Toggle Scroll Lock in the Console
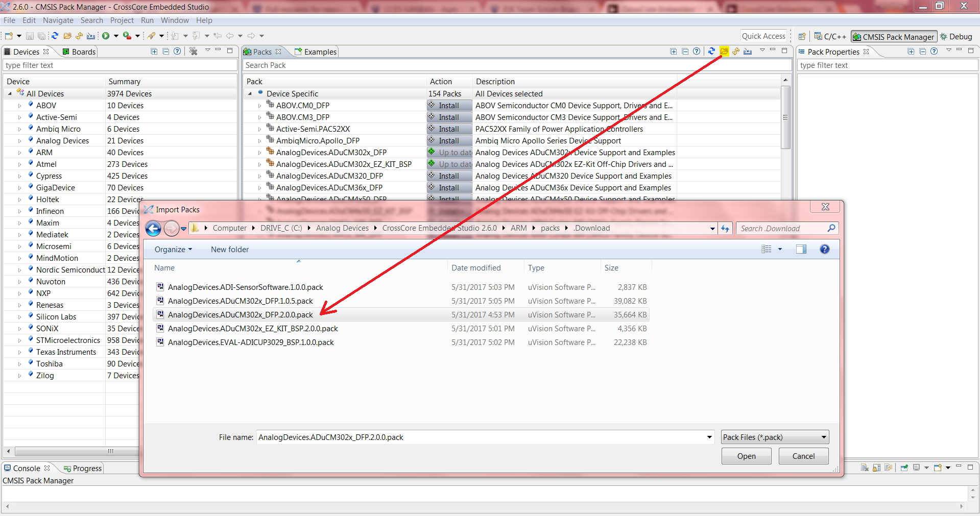Image resolution: width=980 pixels, height=516 pixels. (x=876, y=468)
